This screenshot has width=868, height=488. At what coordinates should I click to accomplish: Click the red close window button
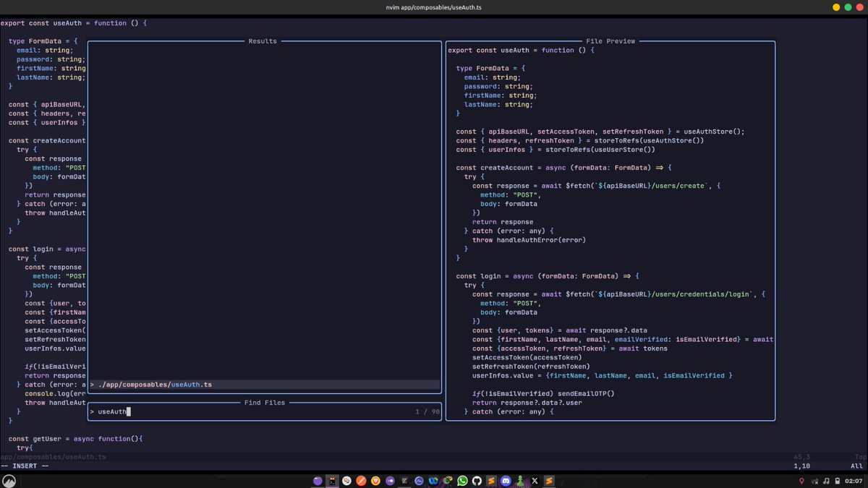pyautogui.click(x=859, y=7)
